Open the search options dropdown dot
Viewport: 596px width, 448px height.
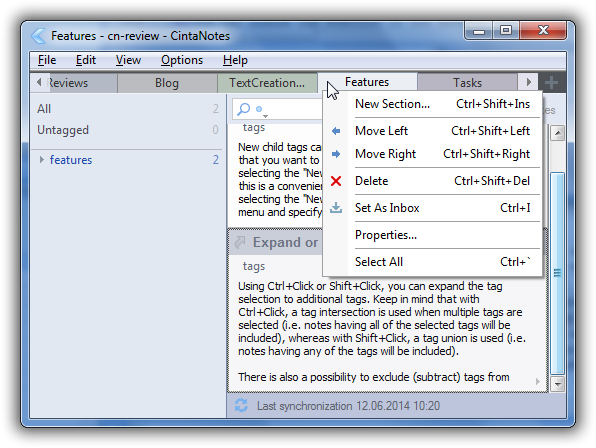coord(261,111)
